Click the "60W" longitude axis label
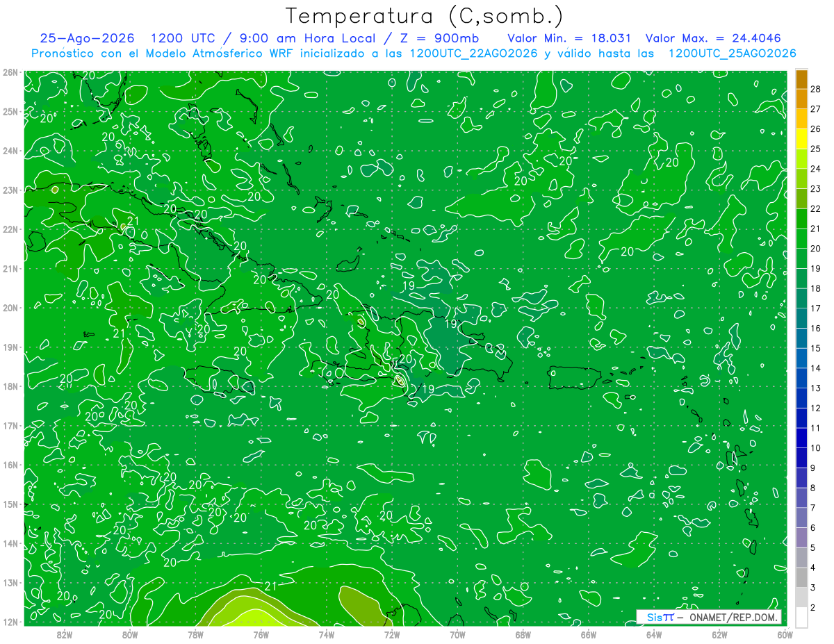Image resolution: width=834 pixels, height=644 pixels. [785, 634]
